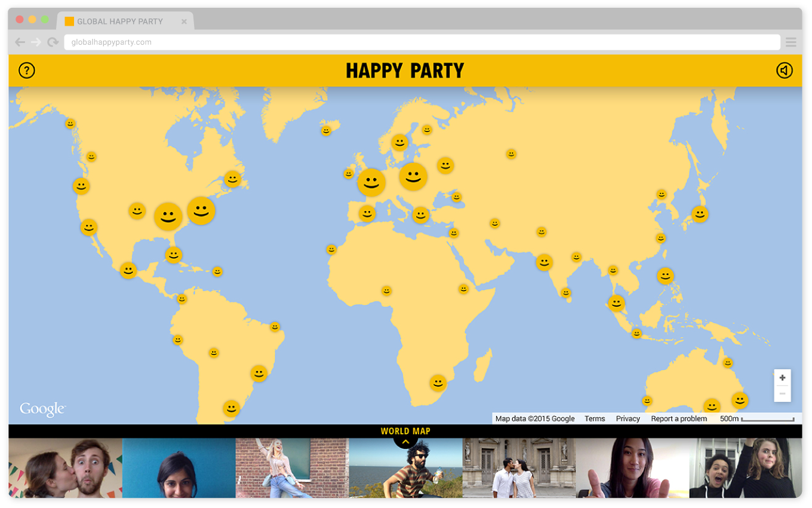Click the smiley over Iceland
Screen dimensions: 812x508
tap(326, 130)
